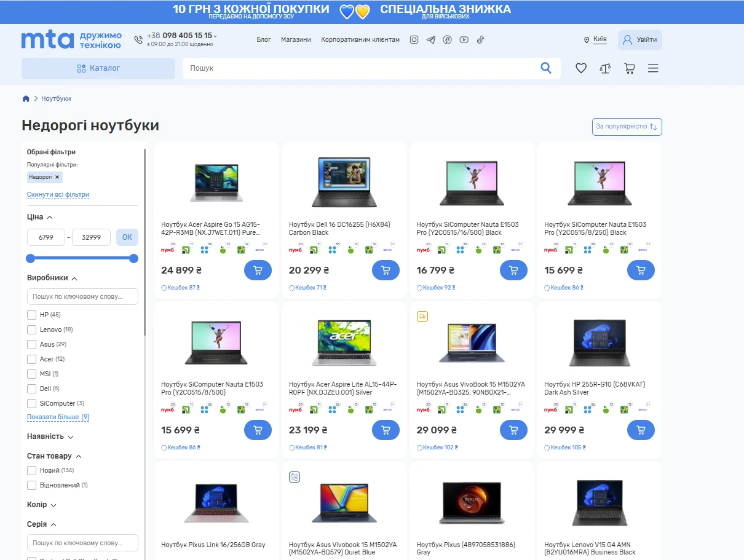The height and width of the screenshot is (560, 744).
Task: Open the wishlist heart icon
Action: point(581,68)
